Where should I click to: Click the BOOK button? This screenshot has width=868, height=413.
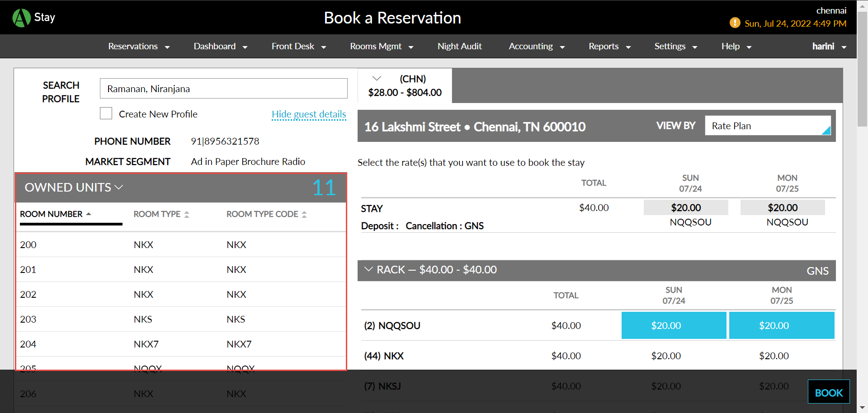[x=829, y=392]
